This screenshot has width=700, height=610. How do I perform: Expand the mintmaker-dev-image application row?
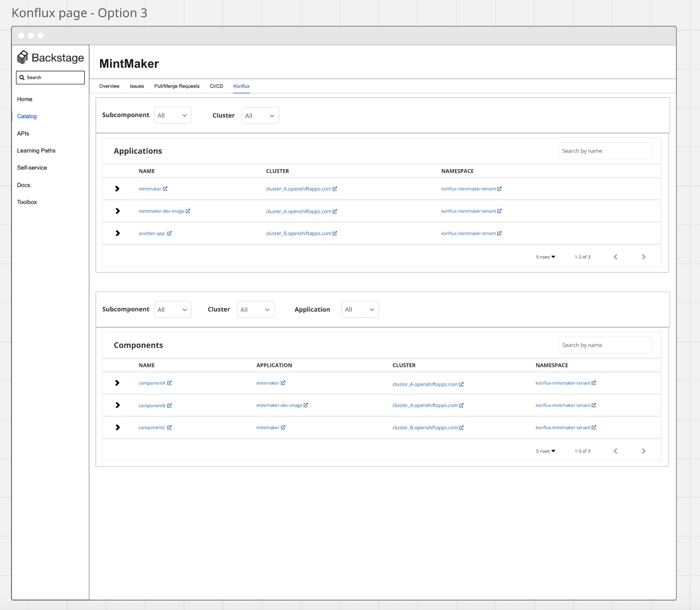coord(117,211)
